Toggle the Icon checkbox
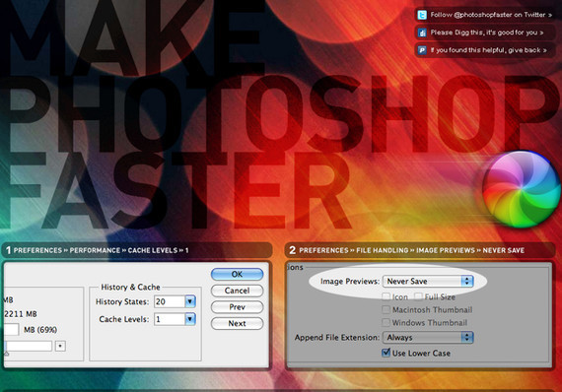The height and width of the screenshot is (392, 562). click(386, 296)
